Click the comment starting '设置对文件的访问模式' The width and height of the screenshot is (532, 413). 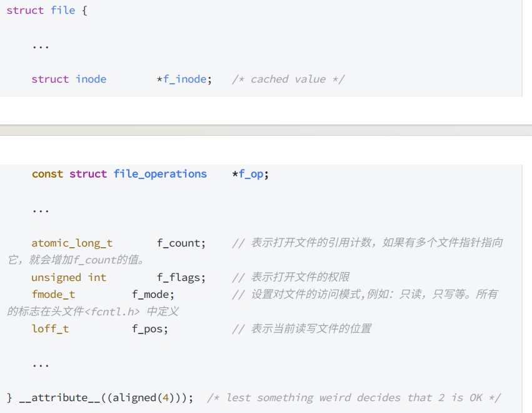[365, 294]
